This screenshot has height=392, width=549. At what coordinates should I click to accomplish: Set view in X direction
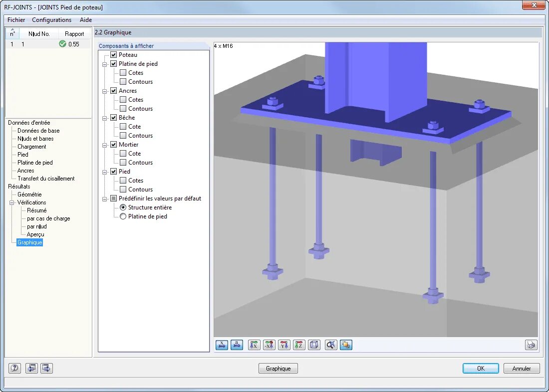(255, 345)
